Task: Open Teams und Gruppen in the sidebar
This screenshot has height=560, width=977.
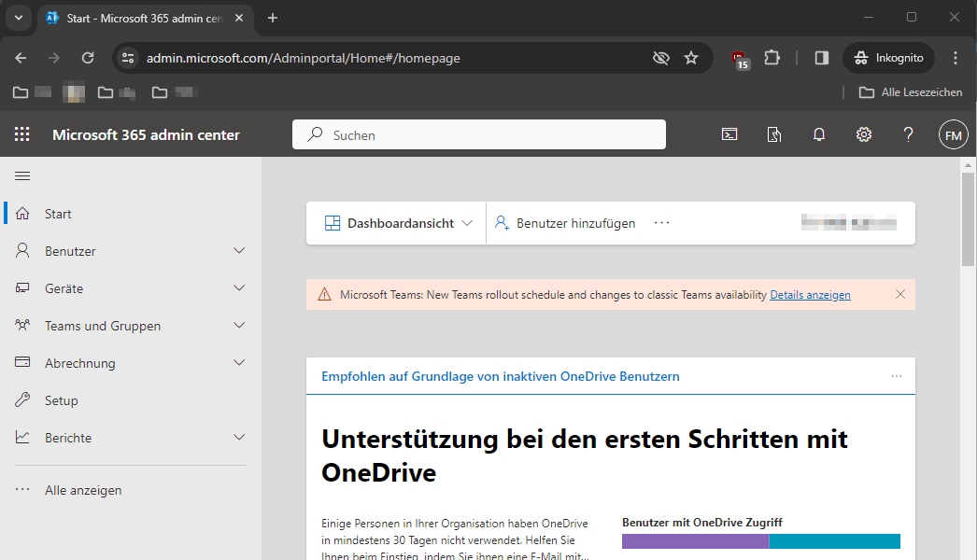Action: [130, 326]
